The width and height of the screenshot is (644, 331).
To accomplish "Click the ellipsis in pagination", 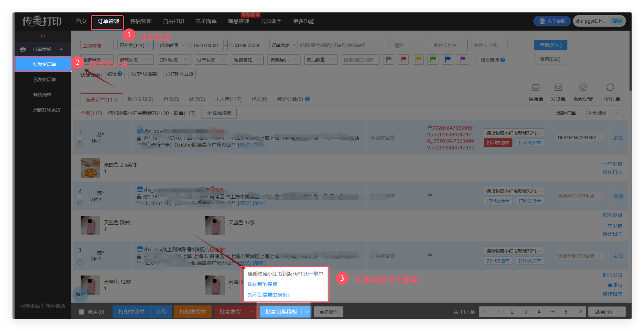I will [552, 312].
